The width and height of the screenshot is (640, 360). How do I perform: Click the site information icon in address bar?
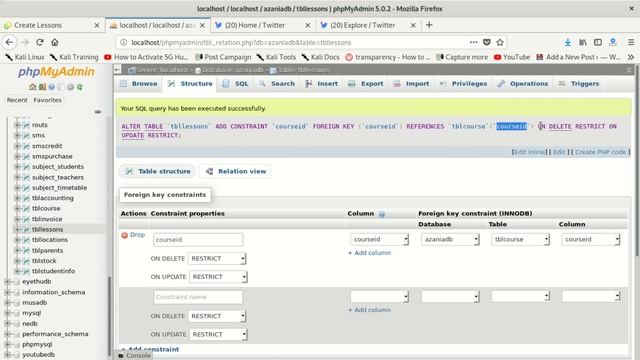coord(124,42)
